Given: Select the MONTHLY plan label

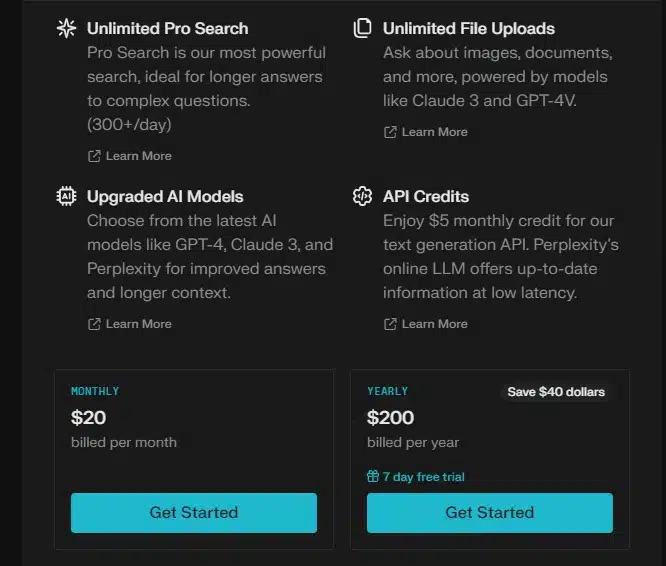Looking at the screenshot, I should click(95, 391).
